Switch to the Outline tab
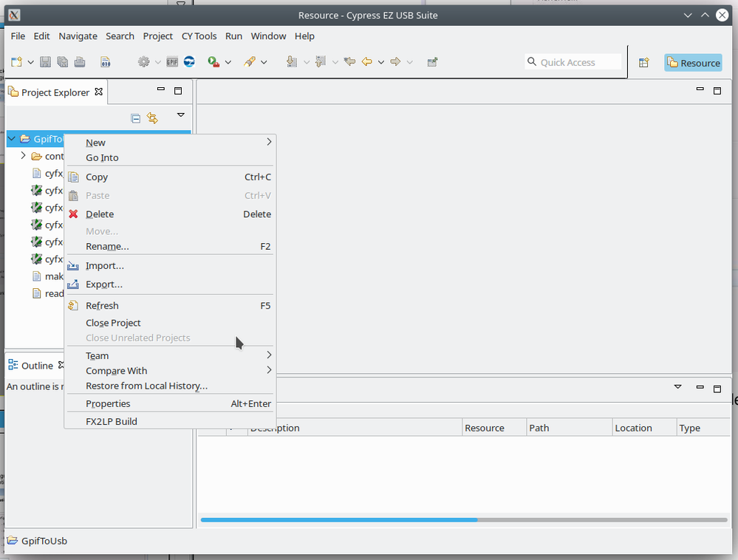This screenshot has width=738, height=560. click(35, 366)
